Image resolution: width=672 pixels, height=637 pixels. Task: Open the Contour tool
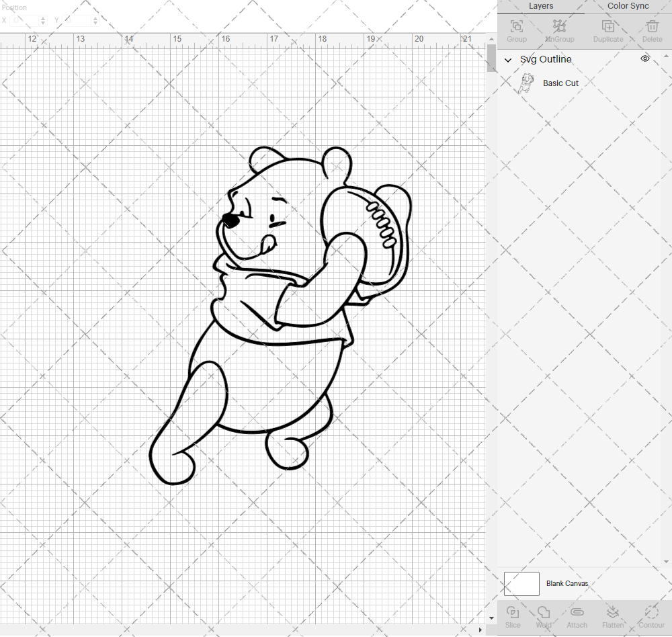pos(651,617)
